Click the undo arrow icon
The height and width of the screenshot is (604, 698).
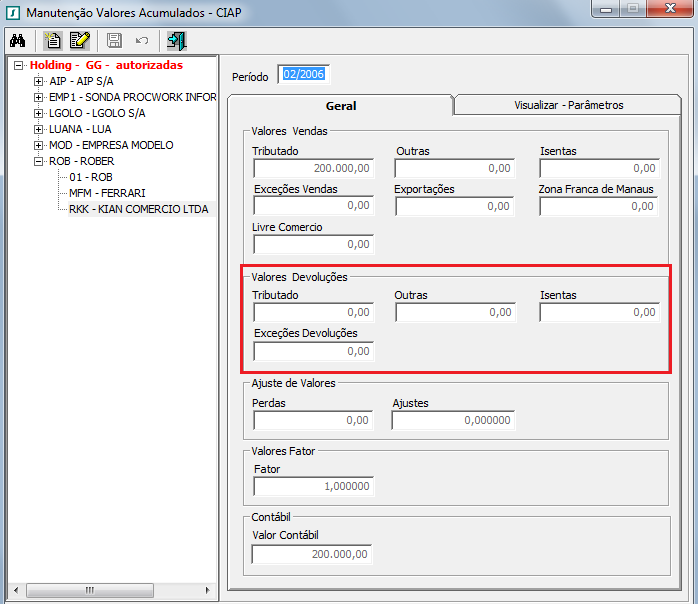142,41
